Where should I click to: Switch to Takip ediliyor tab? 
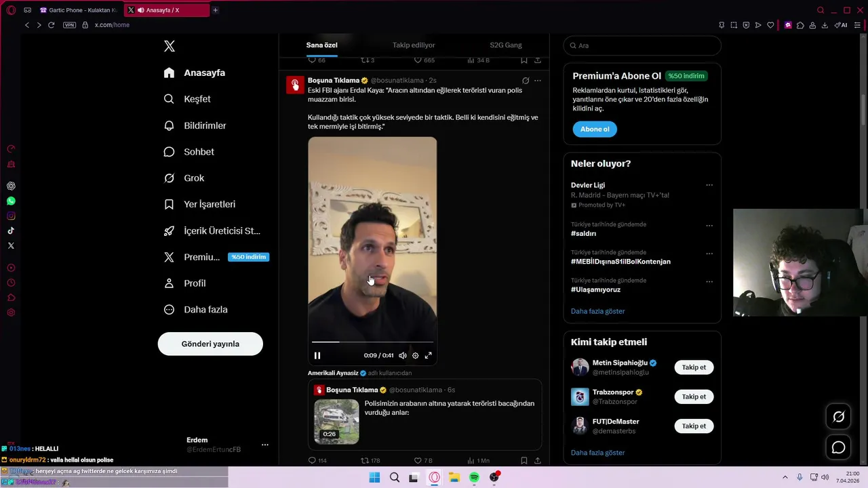click(414, 45)
